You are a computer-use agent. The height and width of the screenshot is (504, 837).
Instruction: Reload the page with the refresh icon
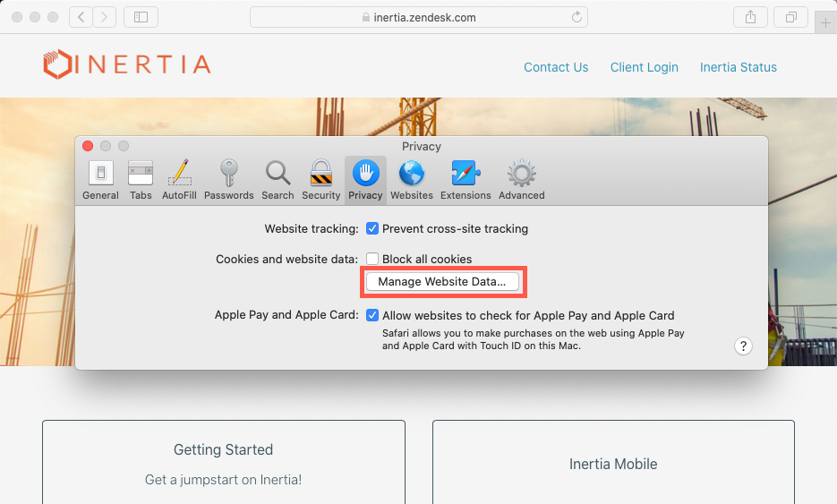coord(577,17)
